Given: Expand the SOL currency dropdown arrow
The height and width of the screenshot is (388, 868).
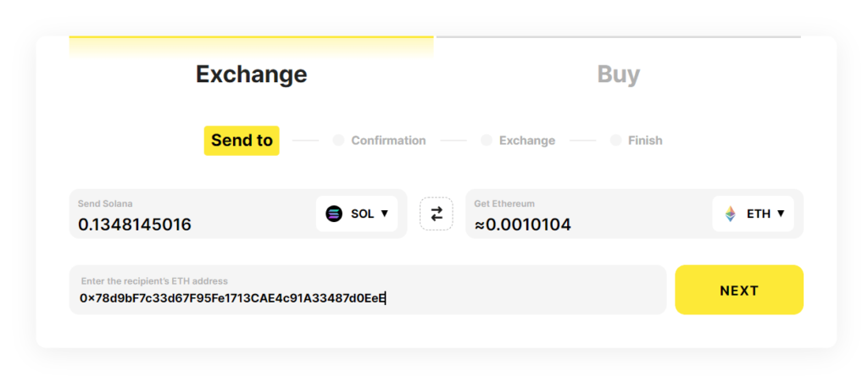Looking at the screenshot, I should pyautogui.click(x=384, y=213).
